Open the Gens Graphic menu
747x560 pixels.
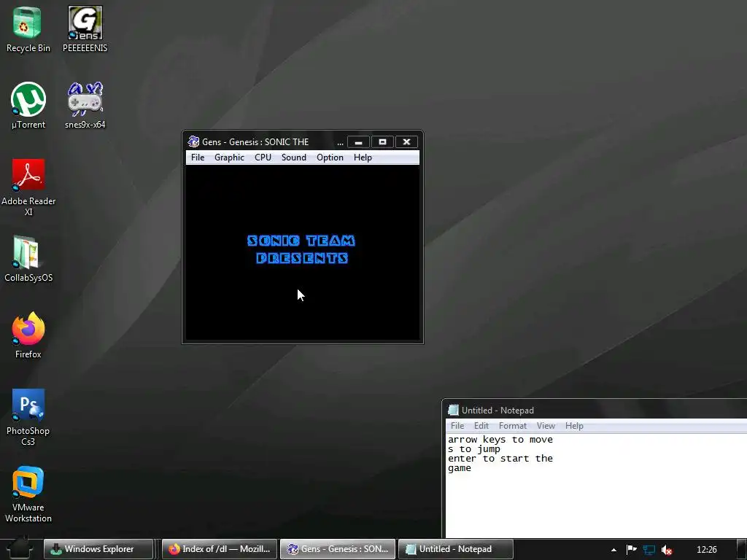point(229,157)
